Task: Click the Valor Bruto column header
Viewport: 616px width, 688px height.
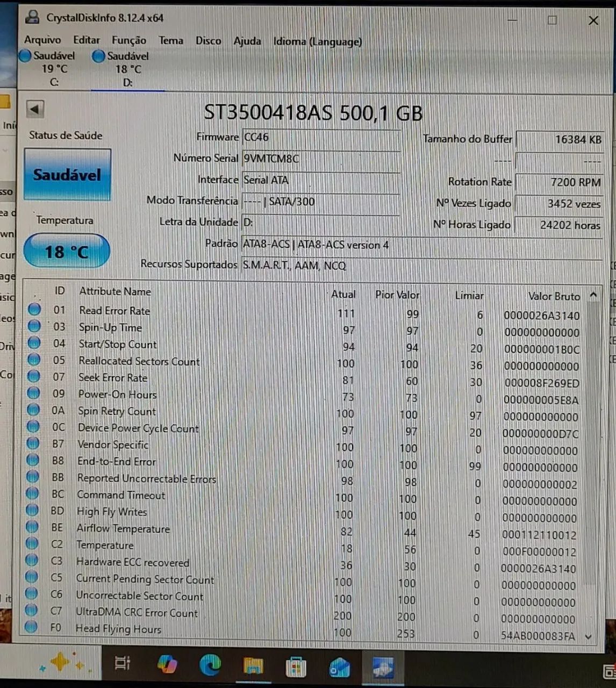Action: pyautogui.click(x=554, y=296)
